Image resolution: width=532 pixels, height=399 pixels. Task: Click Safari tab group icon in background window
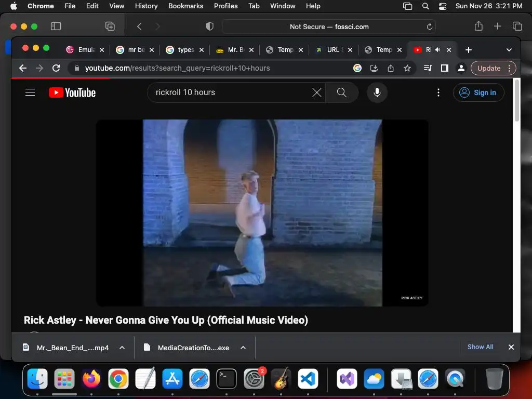[110, 26]
